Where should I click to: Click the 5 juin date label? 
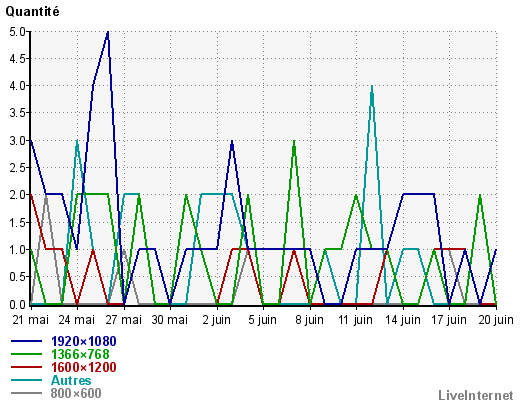[263, 320]
